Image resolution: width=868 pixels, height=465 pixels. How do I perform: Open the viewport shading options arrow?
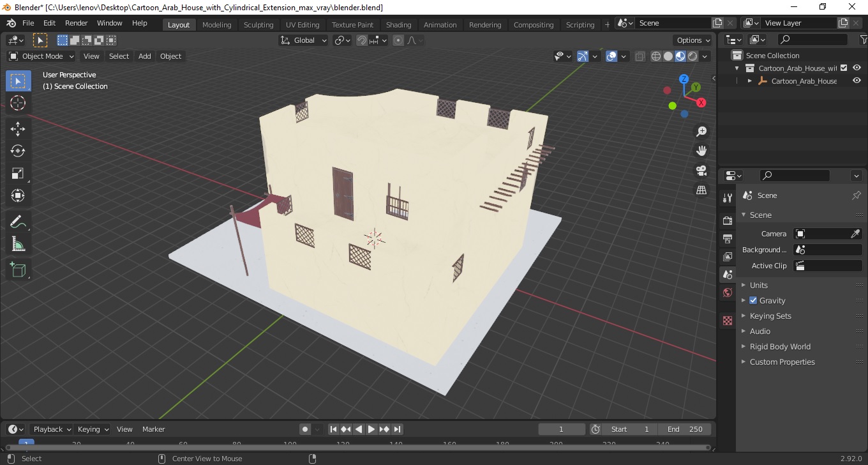[705, 56]
